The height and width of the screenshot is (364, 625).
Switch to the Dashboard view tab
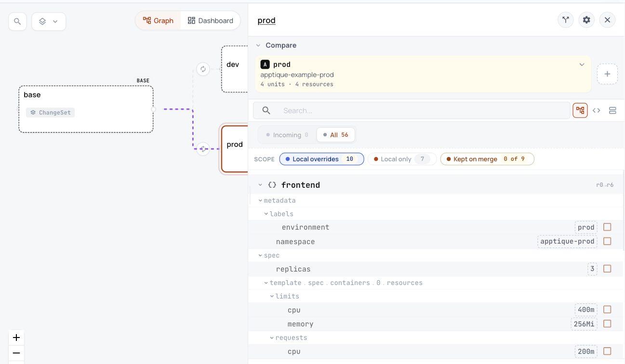(210, 21)
